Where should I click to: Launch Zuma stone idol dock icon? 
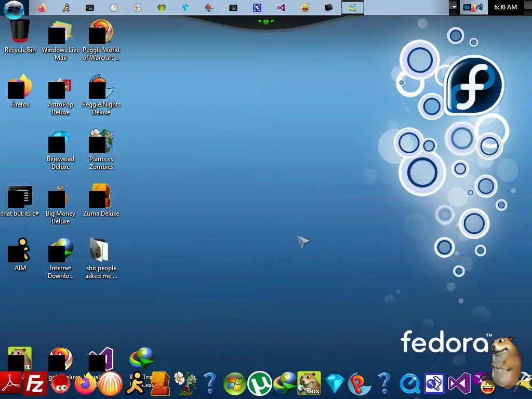tap(160, 384)
